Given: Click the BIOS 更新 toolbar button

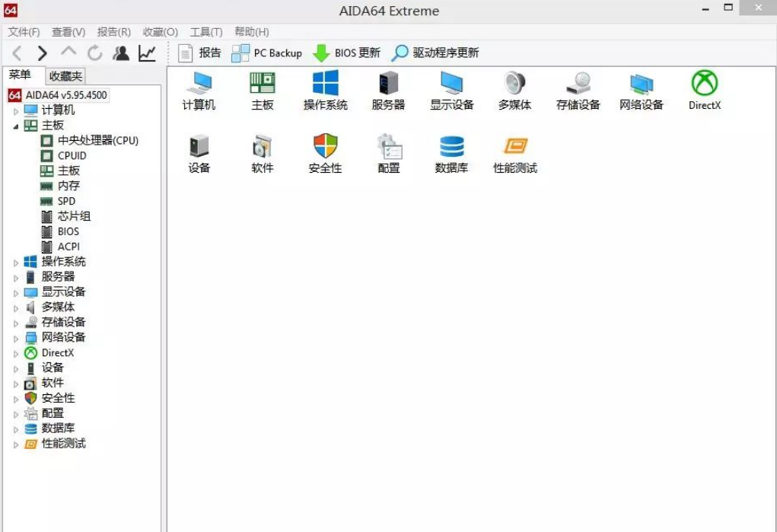Looking at the screenshot, I should tap(347, 53).
